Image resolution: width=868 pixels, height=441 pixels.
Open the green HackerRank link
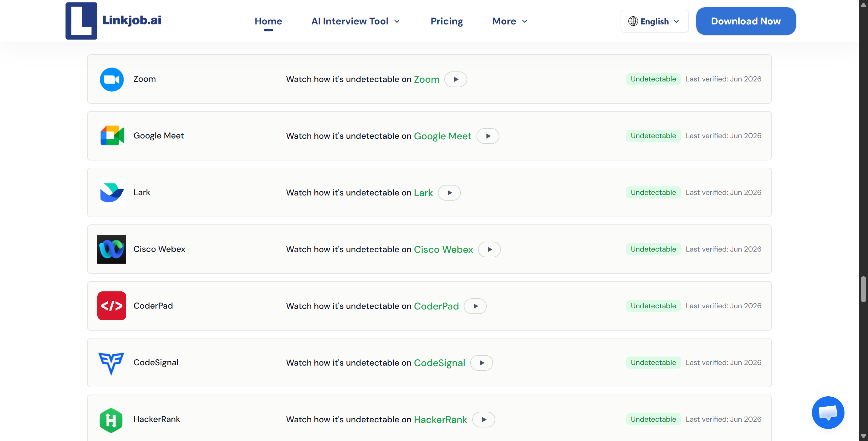pyautogui.click(x=440, y=419)
